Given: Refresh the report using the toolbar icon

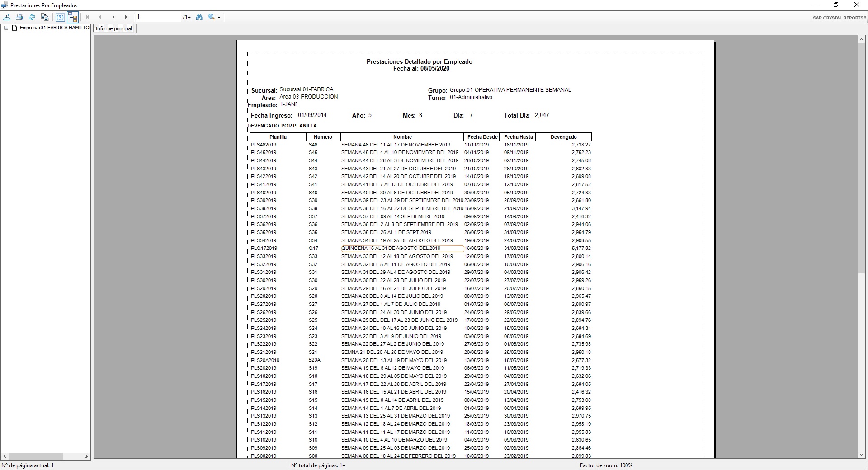Looking at the screenshot, I should [32, 17].
